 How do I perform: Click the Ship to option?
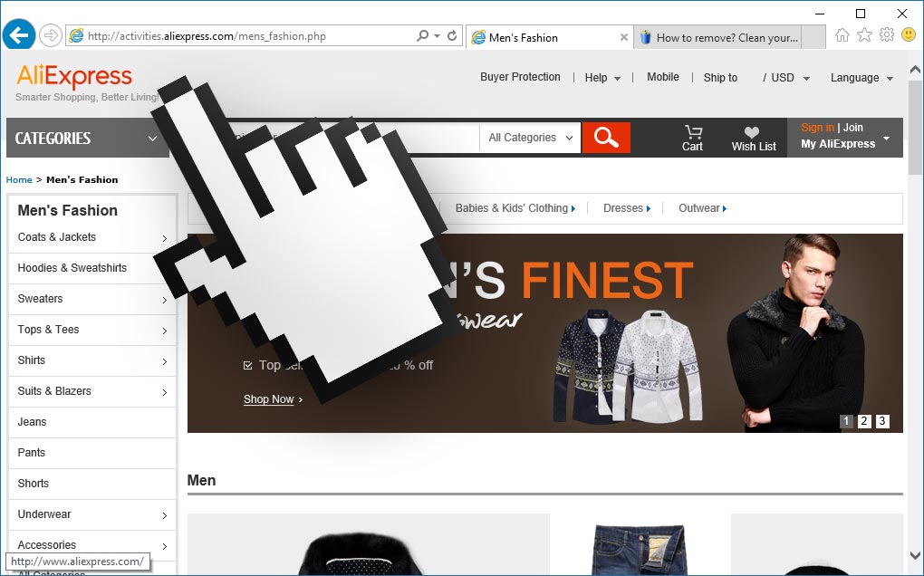[720, 78]
